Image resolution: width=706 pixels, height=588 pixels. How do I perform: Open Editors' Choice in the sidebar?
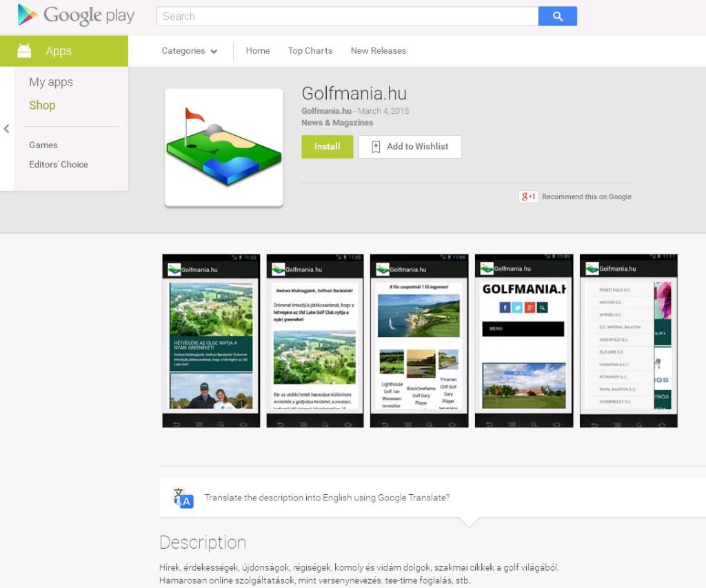pyautogui.click(x=59, y=164)
